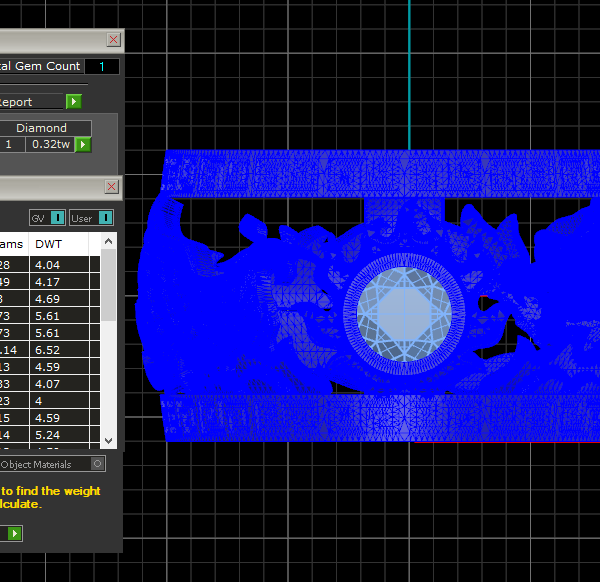Select the round diamond gem in viewport
Image resolution: width=600 pixels, height=582 pixels.
[x=407, y=309]
